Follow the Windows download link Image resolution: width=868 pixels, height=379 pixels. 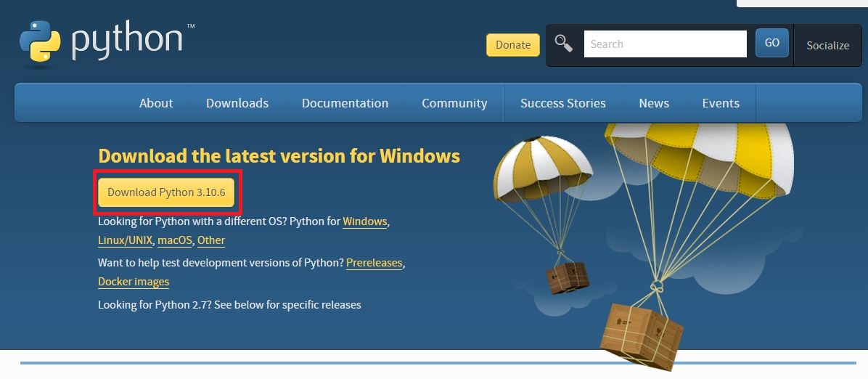pyautogui.click(x=364, y=221)
